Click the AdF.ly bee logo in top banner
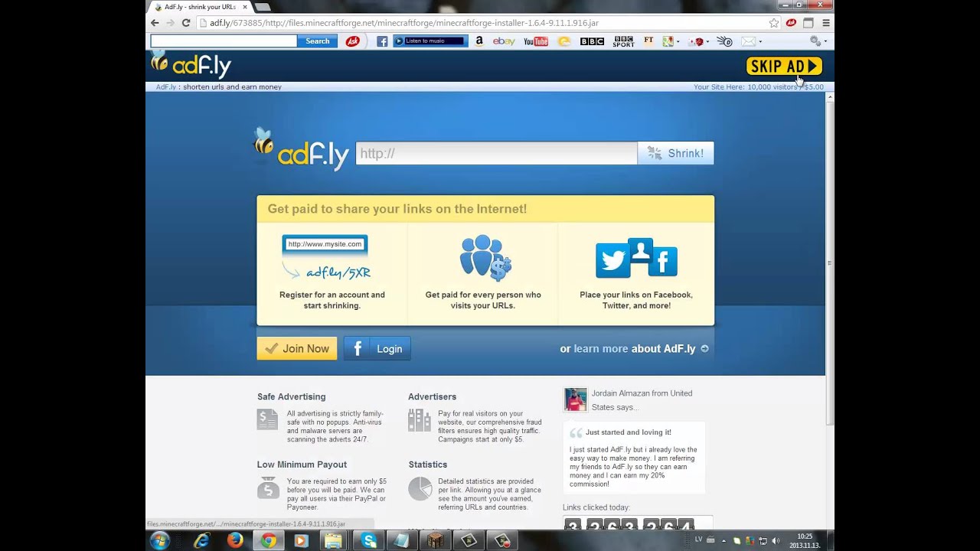 191,65
